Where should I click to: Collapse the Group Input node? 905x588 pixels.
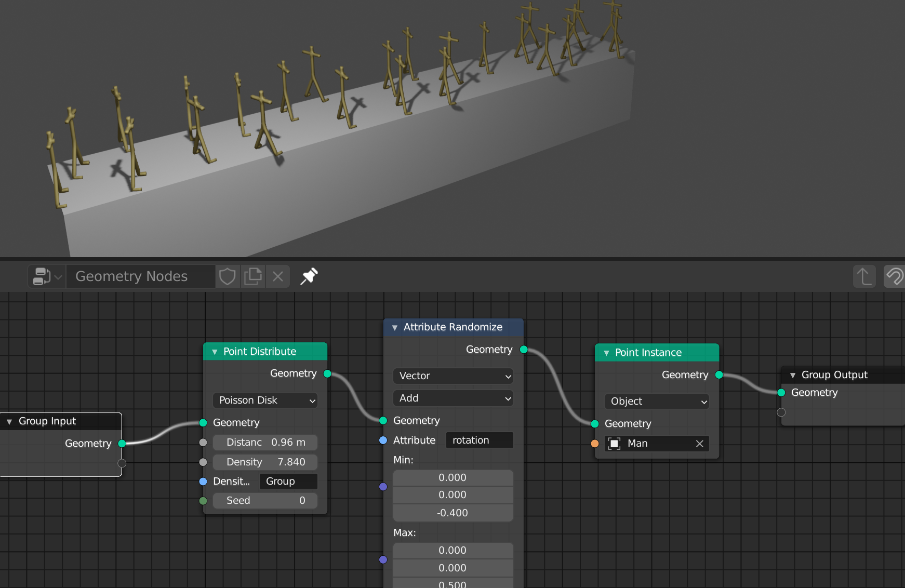pos(9,421)
